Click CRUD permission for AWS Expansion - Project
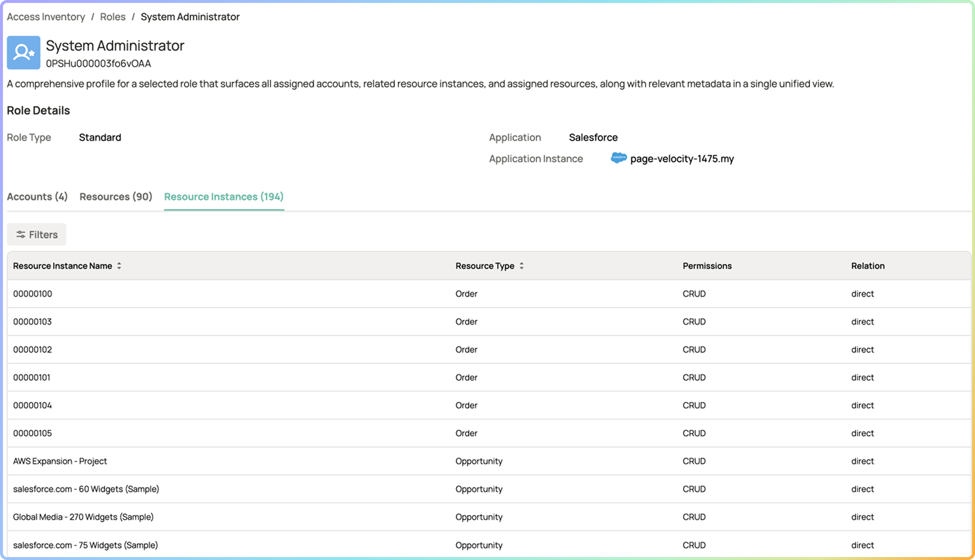975x560 pixels. [x=694, y=461]
